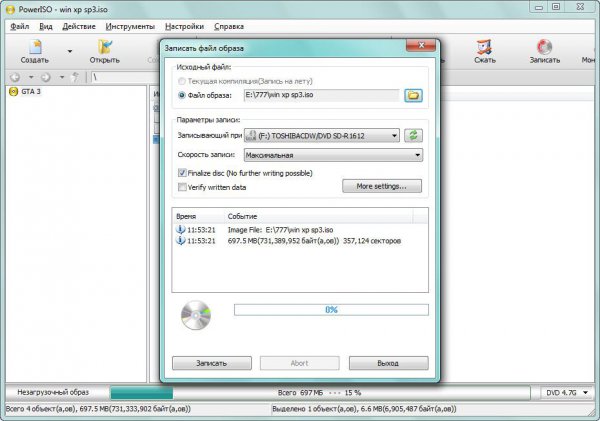This screenshot has height=421, width=600.
Task: Open the Back history dropdown arrow
Action: click(x=31, y=77)
